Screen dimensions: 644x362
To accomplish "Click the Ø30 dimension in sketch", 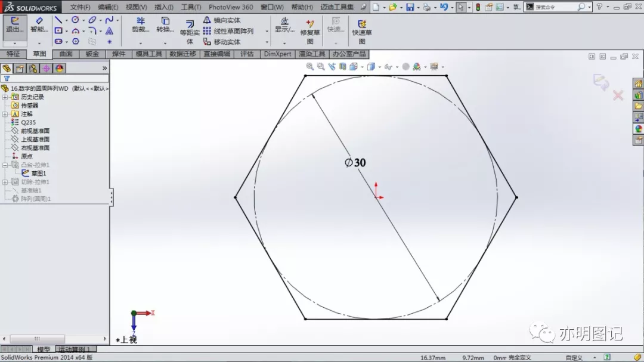I will [x=355, y=163].
